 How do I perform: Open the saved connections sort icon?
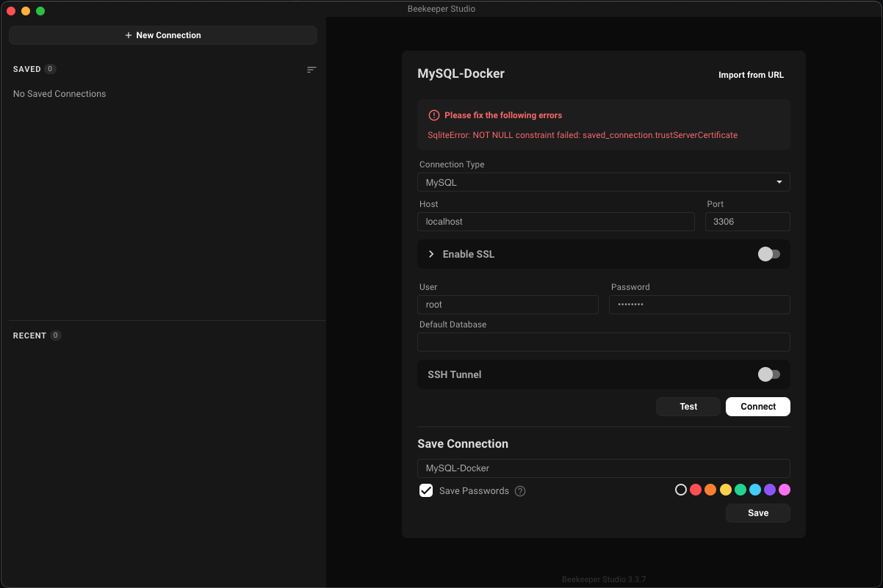(311, 70)
